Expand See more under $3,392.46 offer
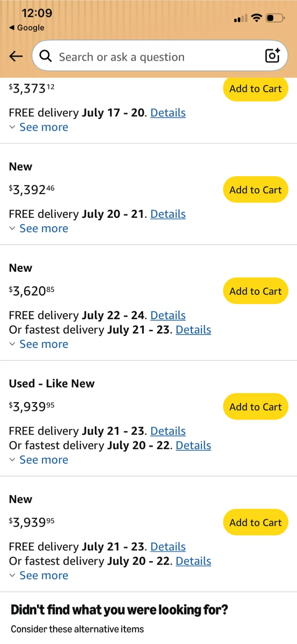This screenshot has height=644, width=297. click(x=39, y=229)
